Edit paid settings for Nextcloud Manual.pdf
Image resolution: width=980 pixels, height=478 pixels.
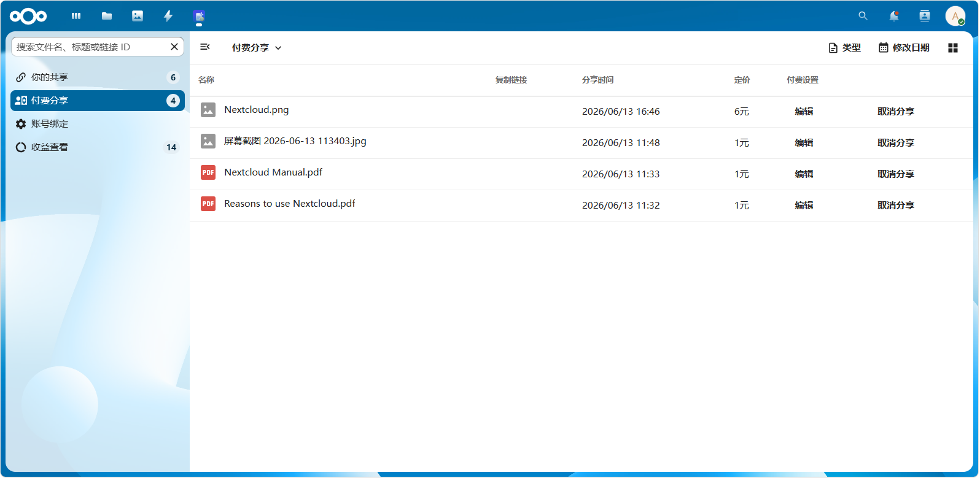click(804, 174)
